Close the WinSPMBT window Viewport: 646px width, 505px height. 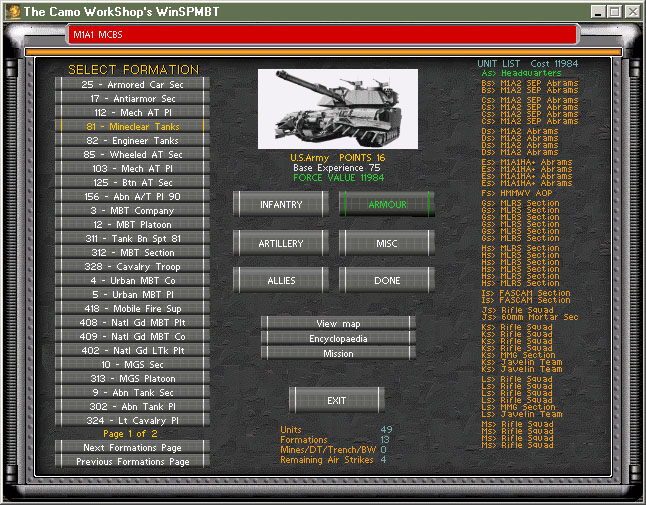click(632, 12)
